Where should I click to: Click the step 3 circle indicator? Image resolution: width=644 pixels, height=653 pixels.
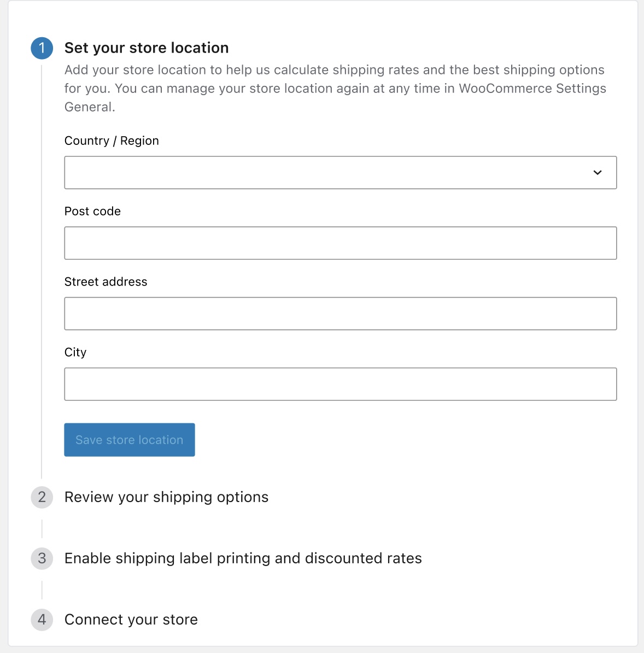click(42, 558)
